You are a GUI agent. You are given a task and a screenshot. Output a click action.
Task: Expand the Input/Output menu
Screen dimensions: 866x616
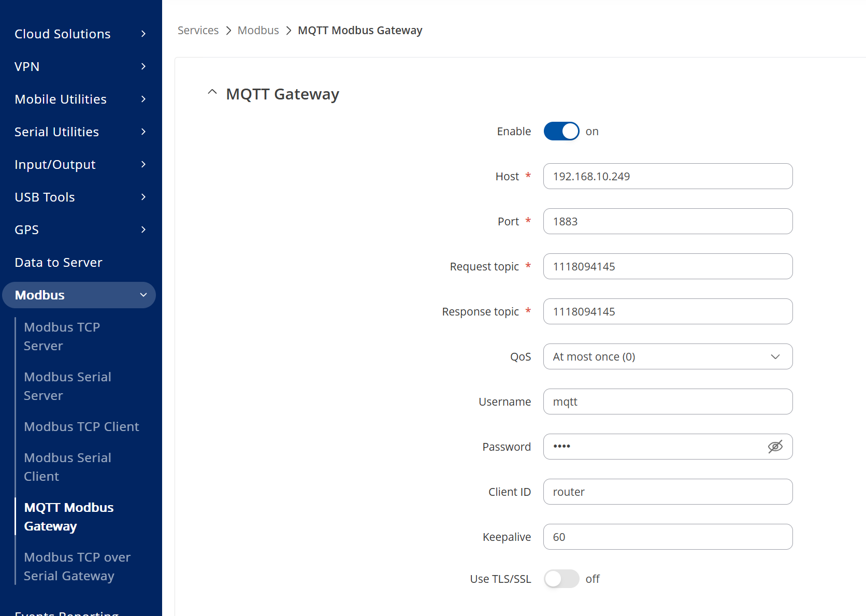tap(81, 164)
